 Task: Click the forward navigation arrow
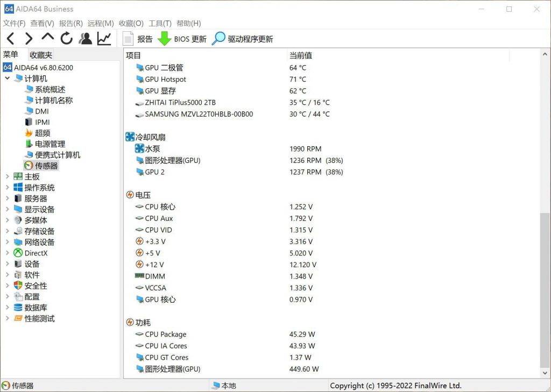pos(29,38)
